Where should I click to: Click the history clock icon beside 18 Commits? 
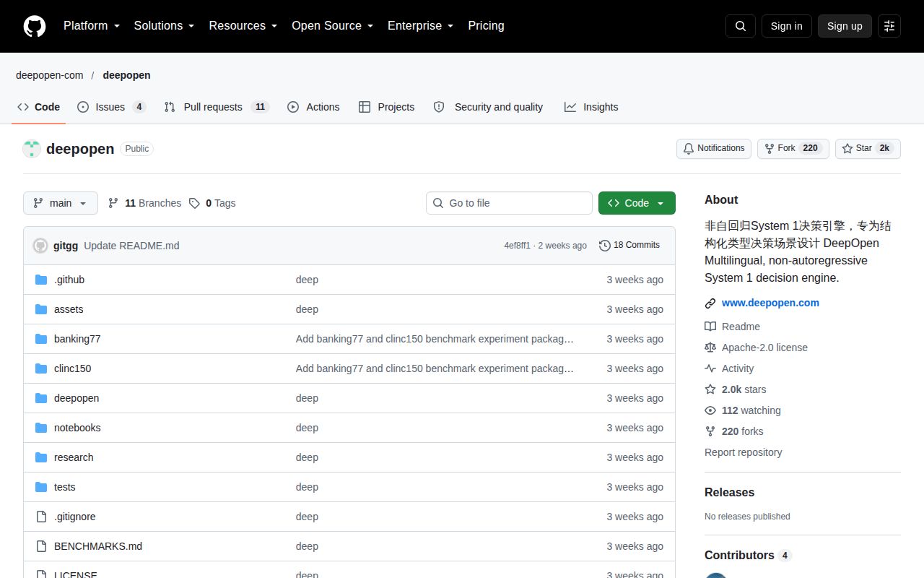[605, 246]
